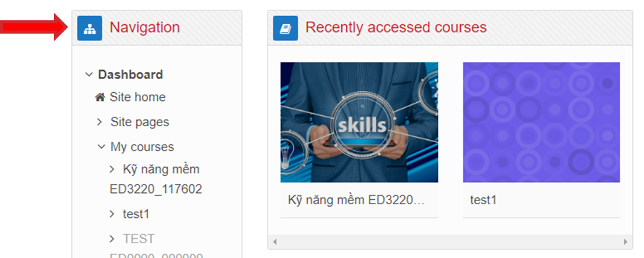The width and height of the screenshot is (644, 258).
Task: Select My courses in navigation tree
Action: click(x=142, y=147)
